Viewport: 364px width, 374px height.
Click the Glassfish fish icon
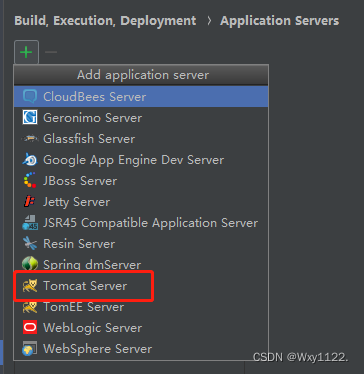(30, 139)
